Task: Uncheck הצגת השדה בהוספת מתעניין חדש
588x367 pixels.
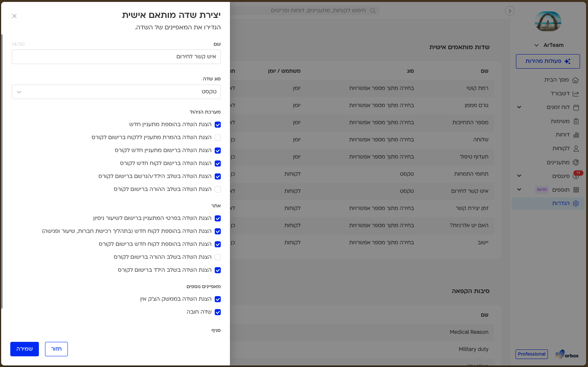Action: [218, 125]
